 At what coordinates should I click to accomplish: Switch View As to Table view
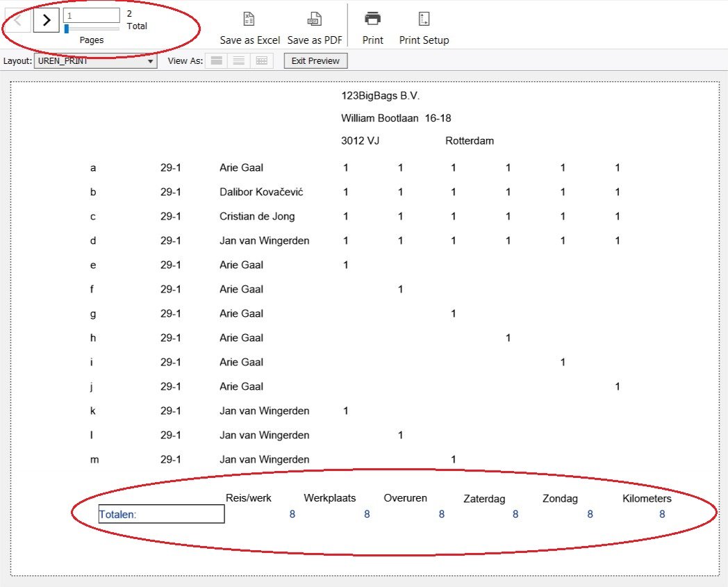(x=261, y=61)
